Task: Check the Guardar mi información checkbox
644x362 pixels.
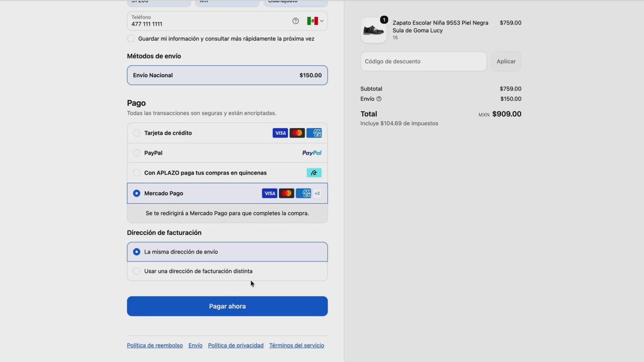Action: [x=131, y=39]
